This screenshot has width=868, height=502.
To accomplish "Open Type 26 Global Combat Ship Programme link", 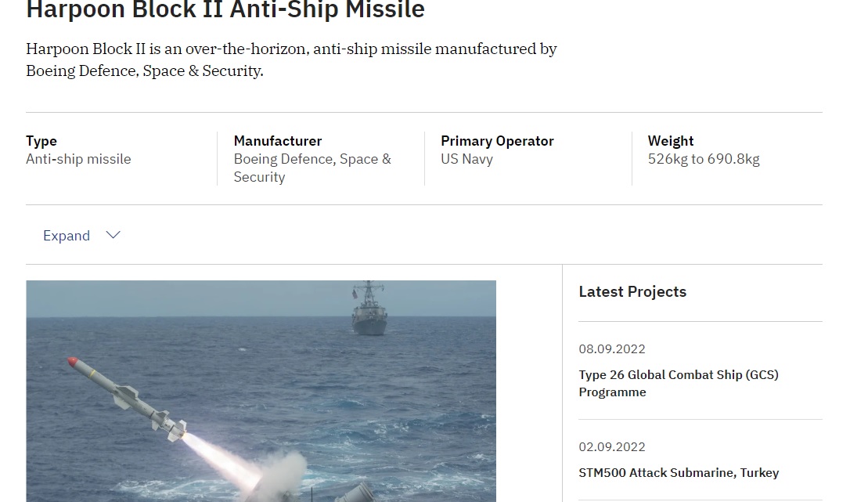I will coord(678,383).
